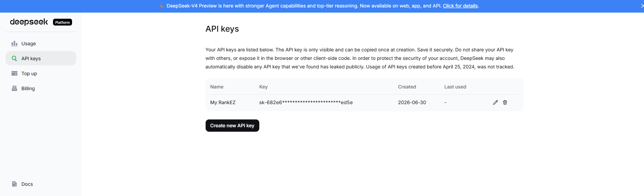Click the Docs document icon
This screenshot has width=644, height=196.
coord(14,184)
